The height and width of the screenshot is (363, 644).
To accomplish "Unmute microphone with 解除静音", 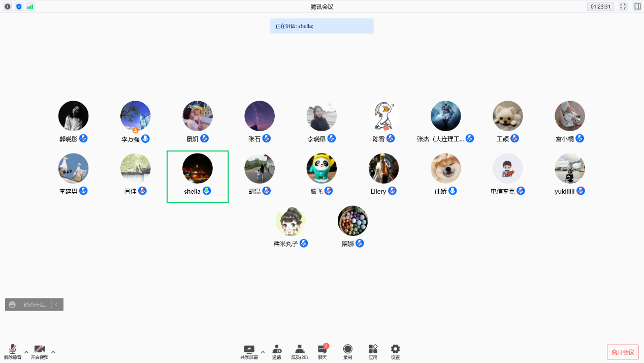I will pyautogui.click(x=13, y=351).
